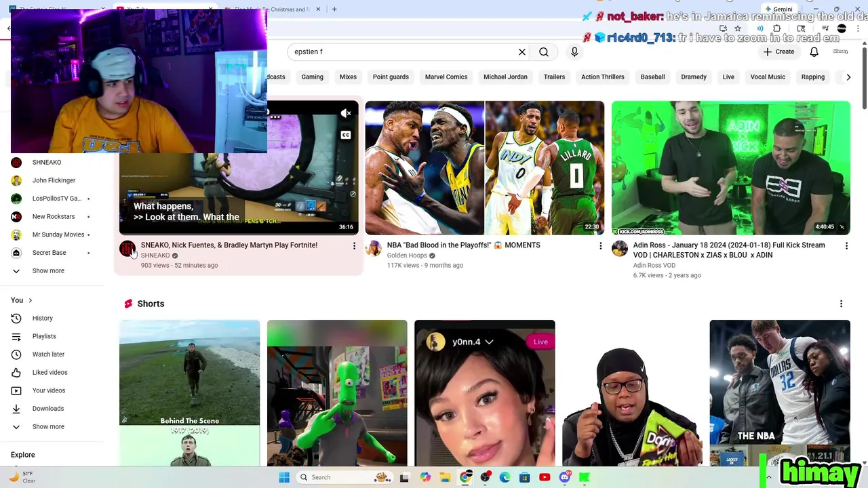
Task: Open the Behind The Scene 1917 short
Action: 189,393
